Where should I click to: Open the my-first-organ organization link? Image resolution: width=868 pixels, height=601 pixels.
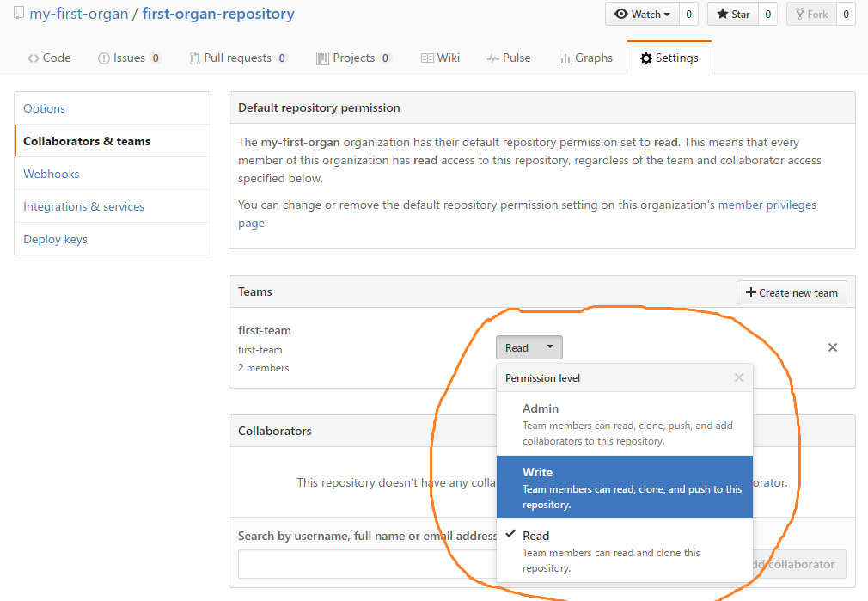coord(78,14)
